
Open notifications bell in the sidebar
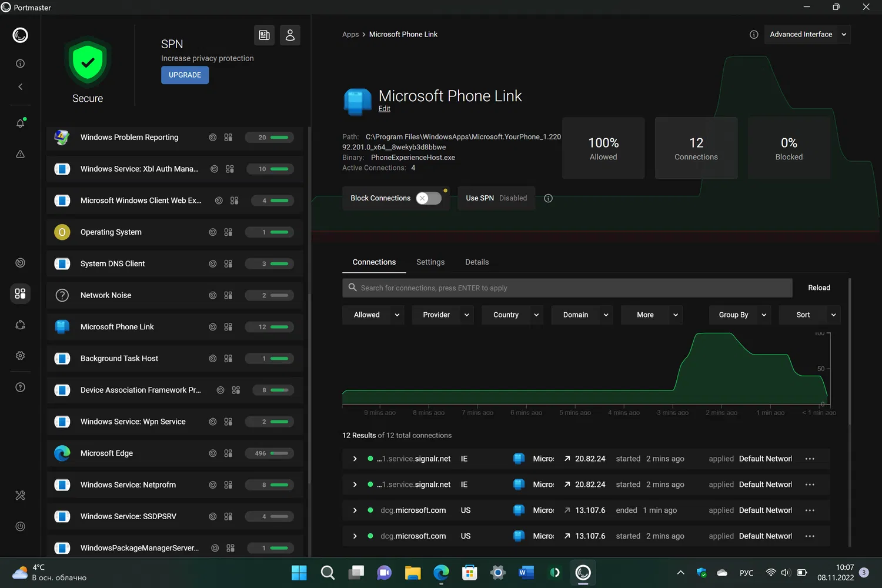20,123
